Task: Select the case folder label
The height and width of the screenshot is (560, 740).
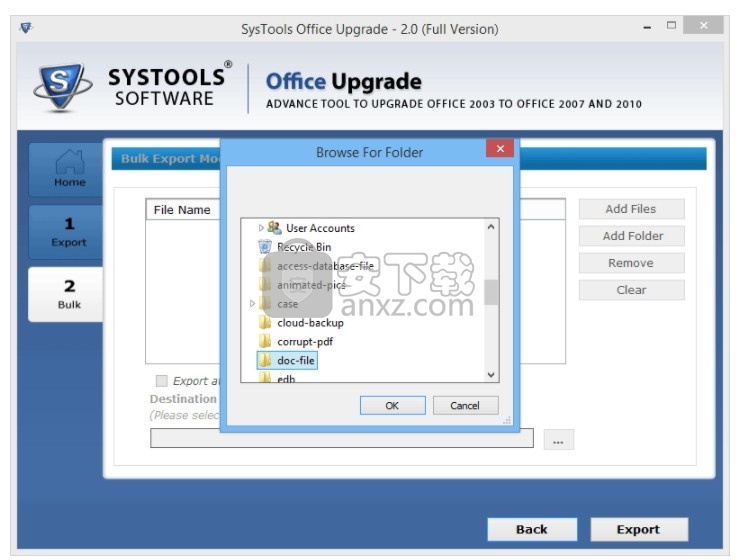Action: (x=287, y=304)
